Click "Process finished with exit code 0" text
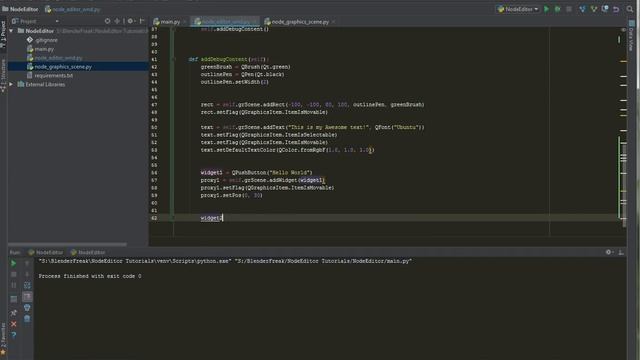Image resolution: width=640 pixels, height=360 pixels. click(x=90, y=276)
